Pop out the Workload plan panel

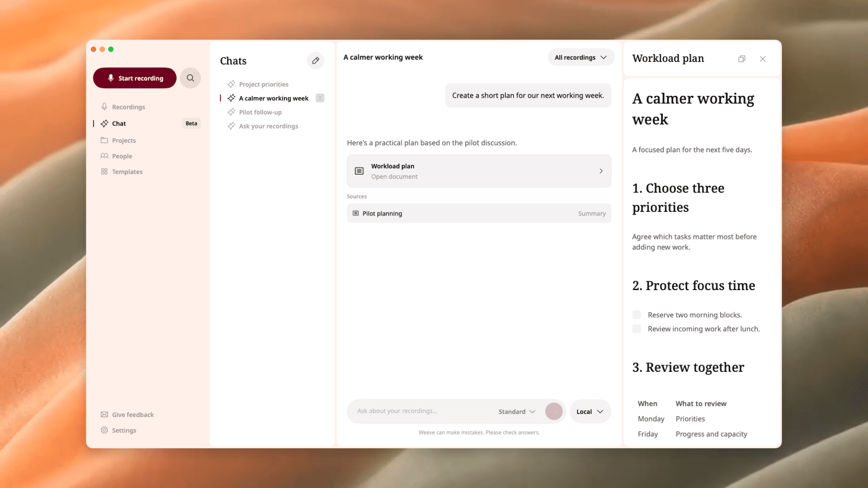click(742, 59)
